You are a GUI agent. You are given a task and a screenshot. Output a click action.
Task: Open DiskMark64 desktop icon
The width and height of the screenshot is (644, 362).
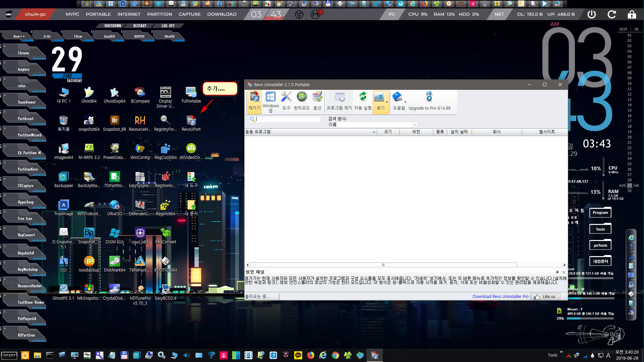[x=114, y=264]
